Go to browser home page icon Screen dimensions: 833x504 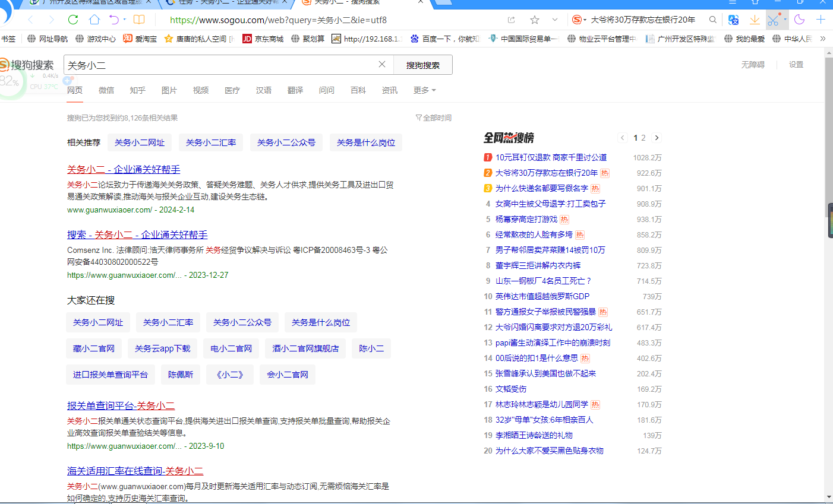point(94,20)
